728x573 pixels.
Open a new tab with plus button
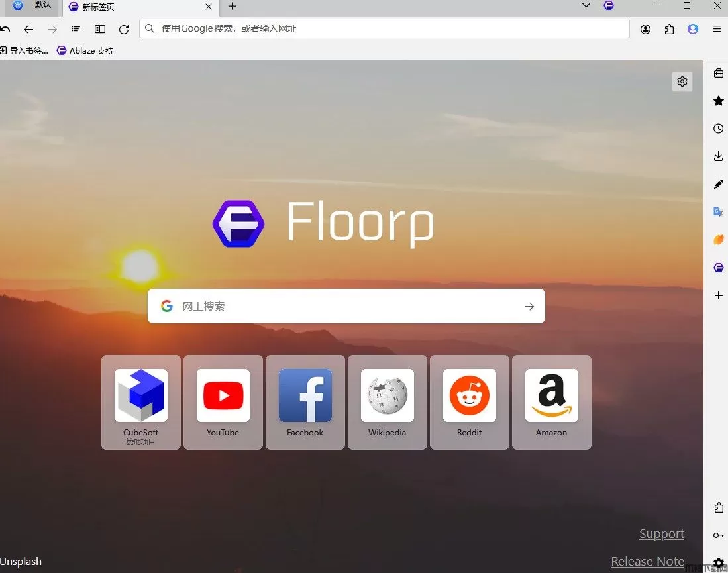point(232,6)
